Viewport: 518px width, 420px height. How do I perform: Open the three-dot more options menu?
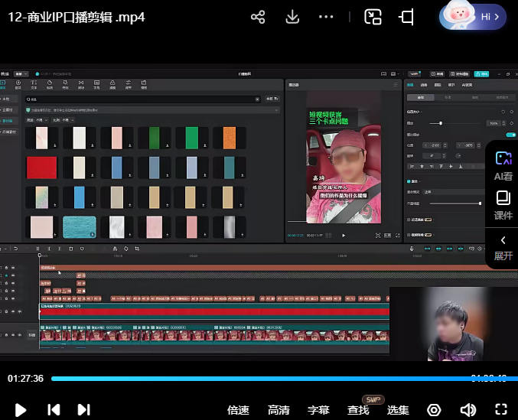(326, 17)
